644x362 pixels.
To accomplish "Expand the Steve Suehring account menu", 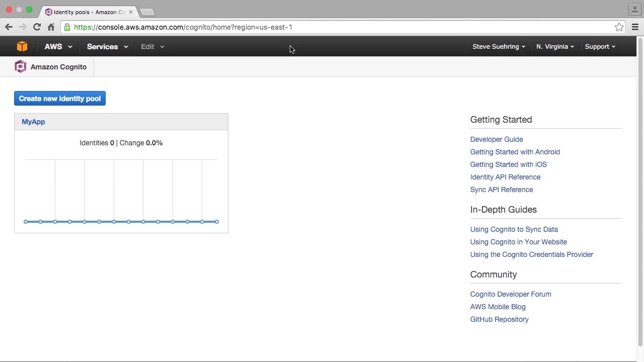I will (499, 46).
